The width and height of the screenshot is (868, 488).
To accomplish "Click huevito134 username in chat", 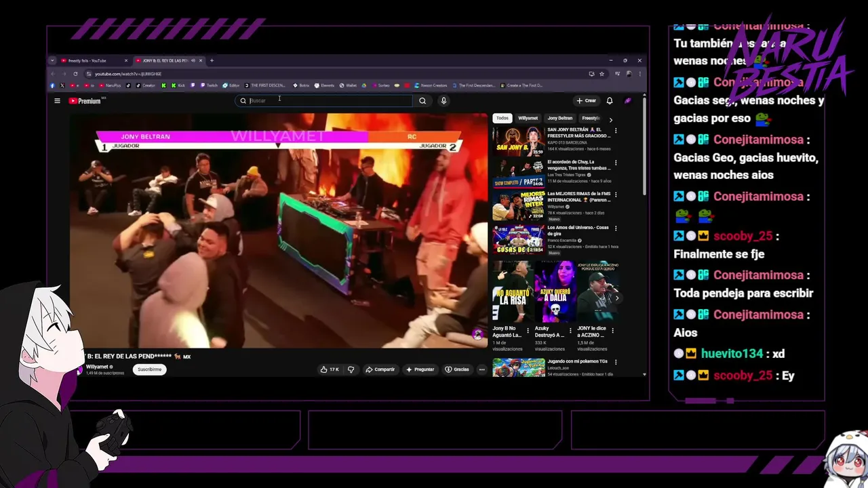I will (x=732, y=354).
